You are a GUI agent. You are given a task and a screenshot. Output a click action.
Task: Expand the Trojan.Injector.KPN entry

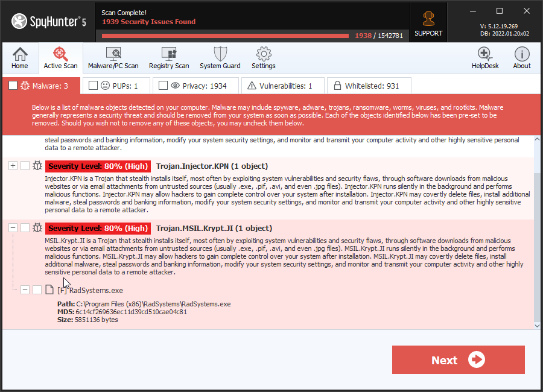[13, 165]
